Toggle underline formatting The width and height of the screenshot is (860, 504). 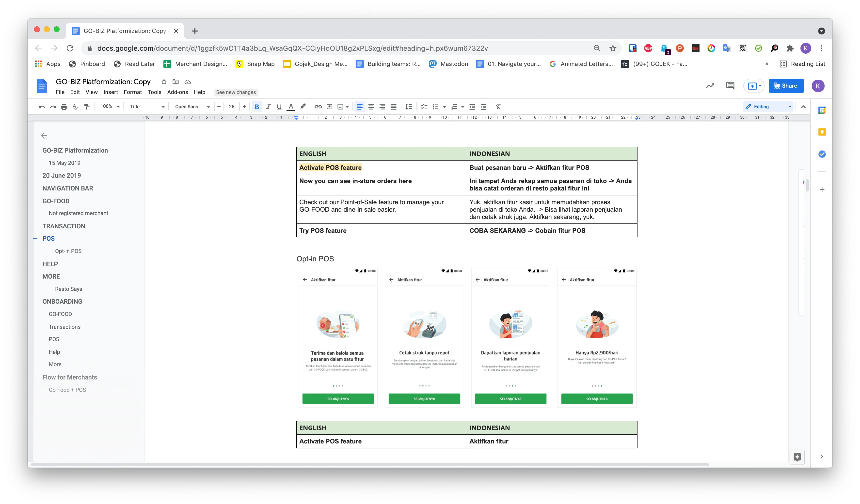point(279,107)
